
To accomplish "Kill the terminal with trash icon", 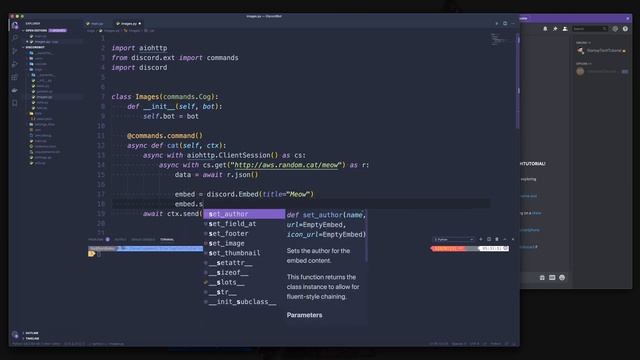I will 497,239.
